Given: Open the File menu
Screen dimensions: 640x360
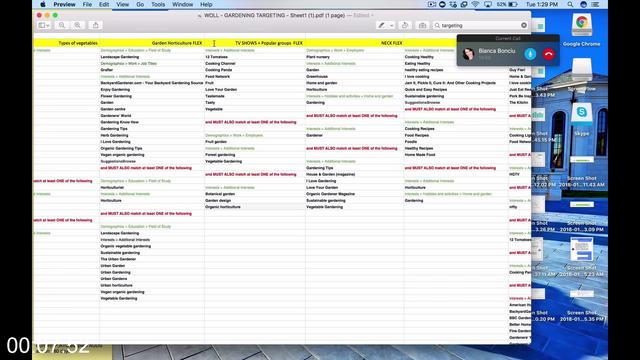Looking at the screenshot, I should pos(87,4).
